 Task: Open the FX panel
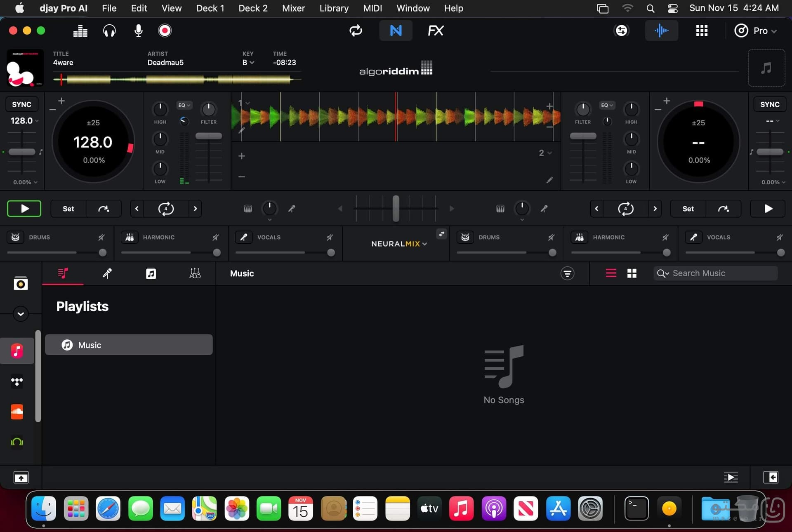(x=436, y=31)
